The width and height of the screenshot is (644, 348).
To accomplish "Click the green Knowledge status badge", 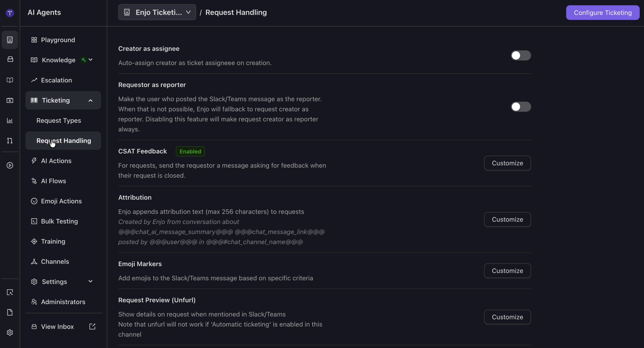I will pos(84,60).
